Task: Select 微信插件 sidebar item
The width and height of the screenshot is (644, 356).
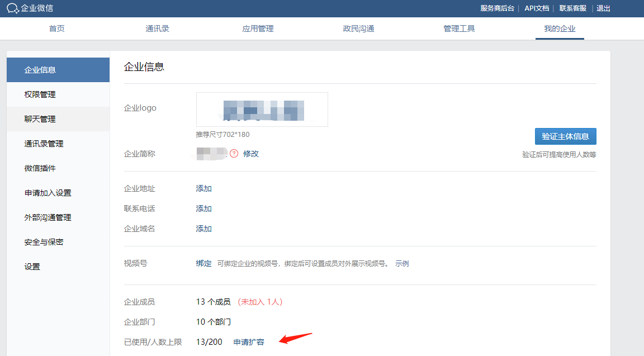Action: coord(40,168)
